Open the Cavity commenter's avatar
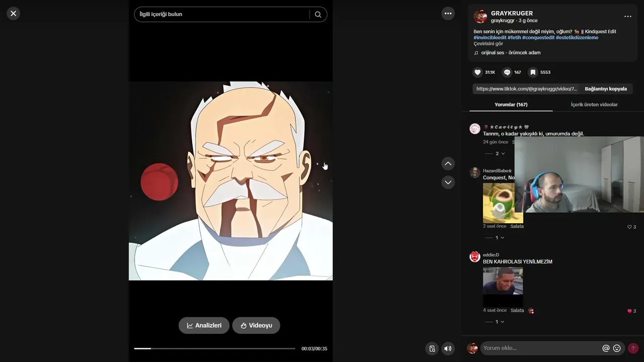The image size is (644, 362). point(474,129)
